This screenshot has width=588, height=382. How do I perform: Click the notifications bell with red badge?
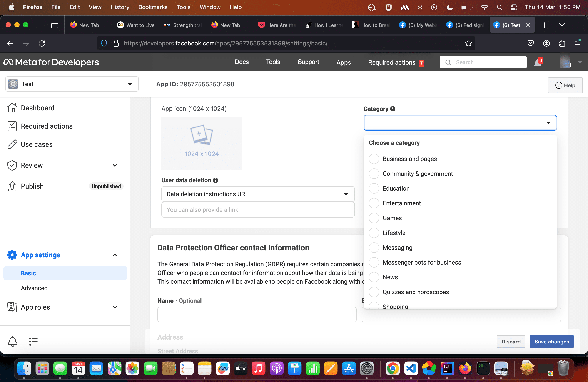pyautogui.click(x=538, y=62)
